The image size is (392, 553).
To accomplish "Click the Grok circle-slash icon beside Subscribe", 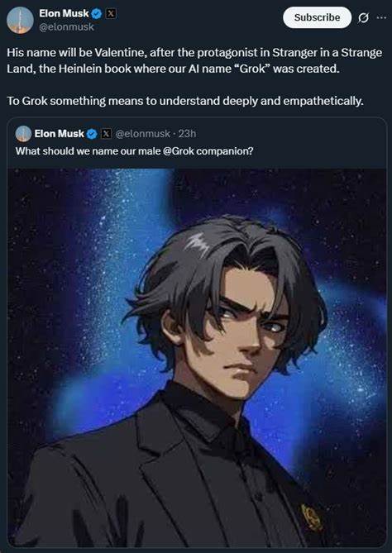I will pos(363,17).
